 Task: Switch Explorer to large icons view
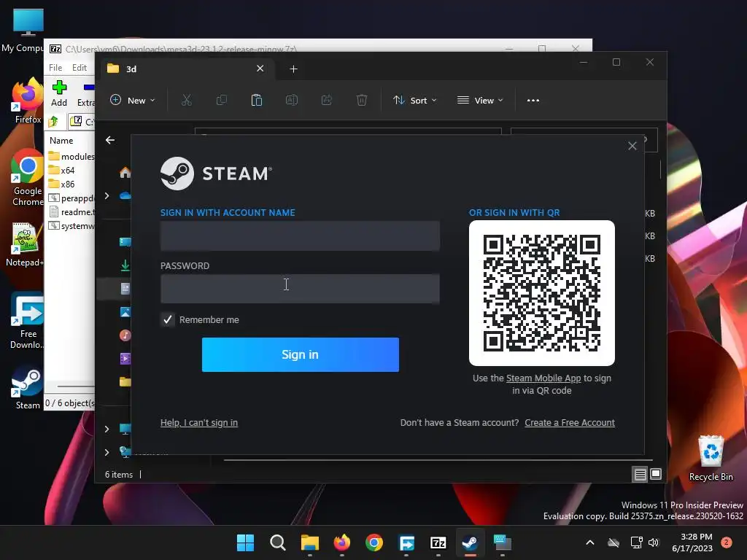point(656,474)
